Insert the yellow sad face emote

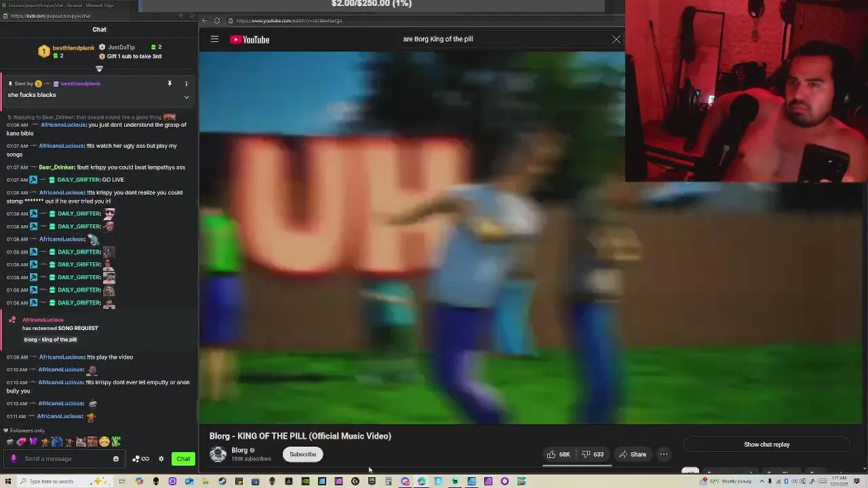[x=104, y=442]
